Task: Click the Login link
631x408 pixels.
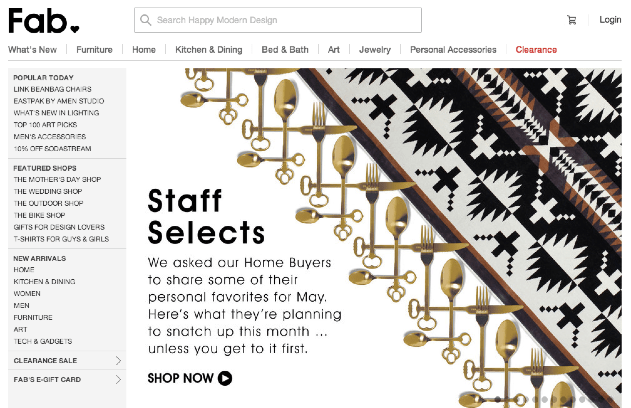Action: click(x=610, y=20)
